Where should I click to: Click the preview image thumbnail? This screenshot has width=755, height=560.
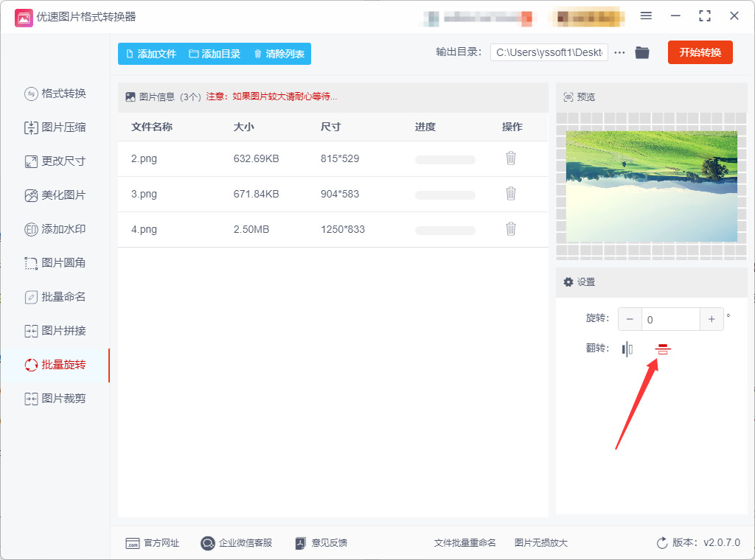[652, 186]
